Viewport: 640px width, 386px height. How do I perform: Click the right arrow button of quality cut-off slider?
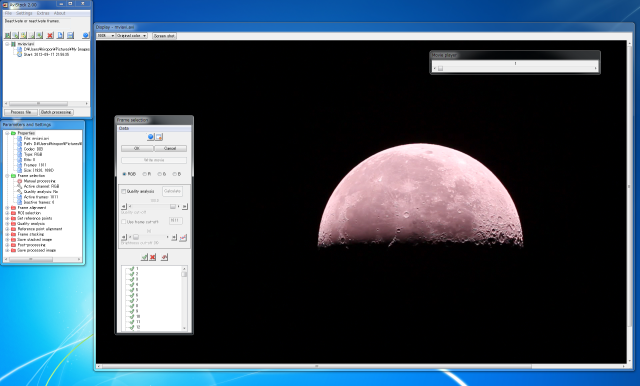pos(184,206)
